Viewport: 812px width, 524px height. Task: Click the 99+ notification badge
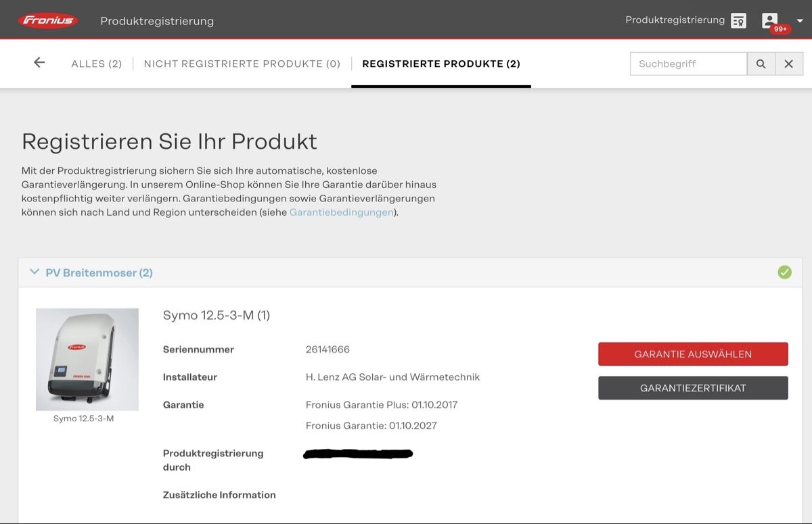coord(780,29)
